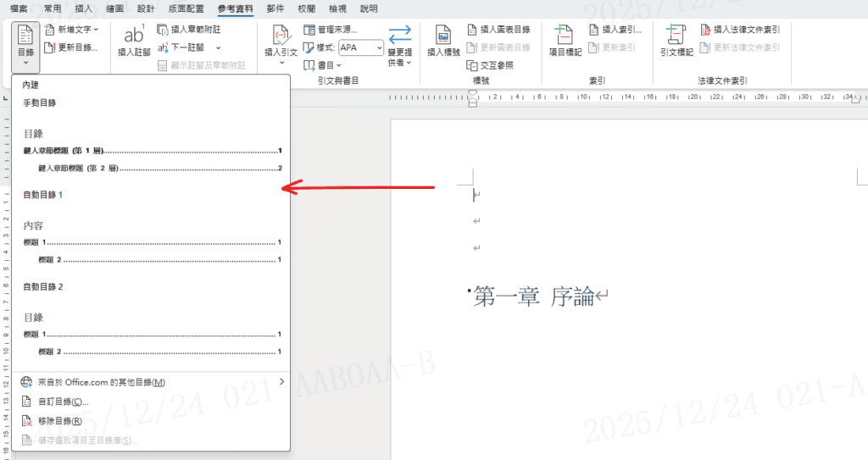
Task: Expand 來自於 Office.com 的其他目錄 submenu
Action: click(152, 382)
